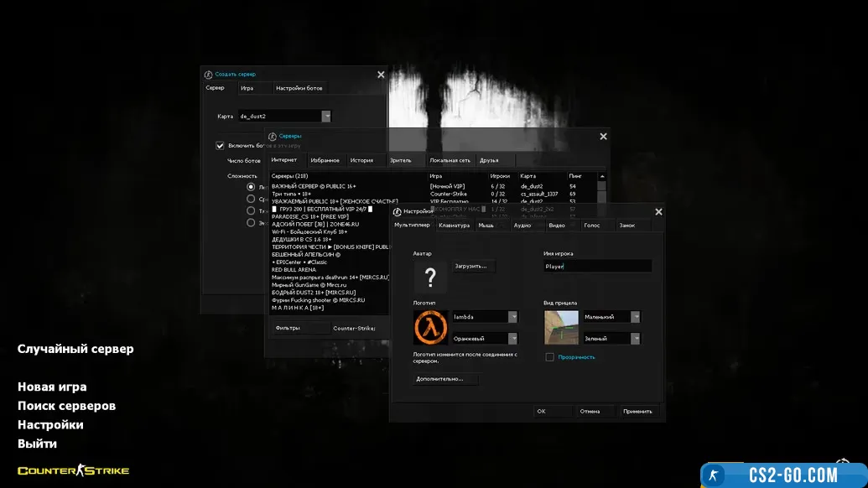Close the Серверы browser window

tap(603, 137)
